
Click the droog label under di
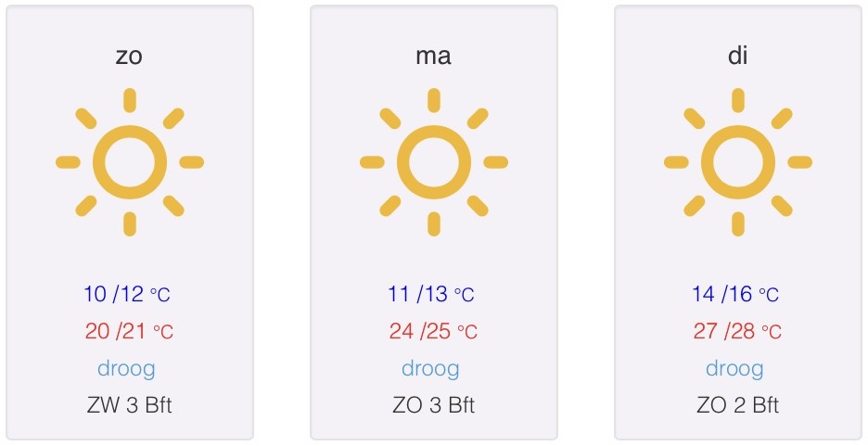734,369
